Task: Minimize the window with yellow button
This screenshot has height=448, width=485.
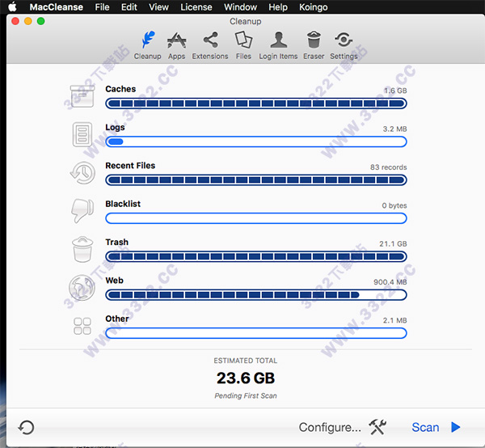Action: point(28,21)
